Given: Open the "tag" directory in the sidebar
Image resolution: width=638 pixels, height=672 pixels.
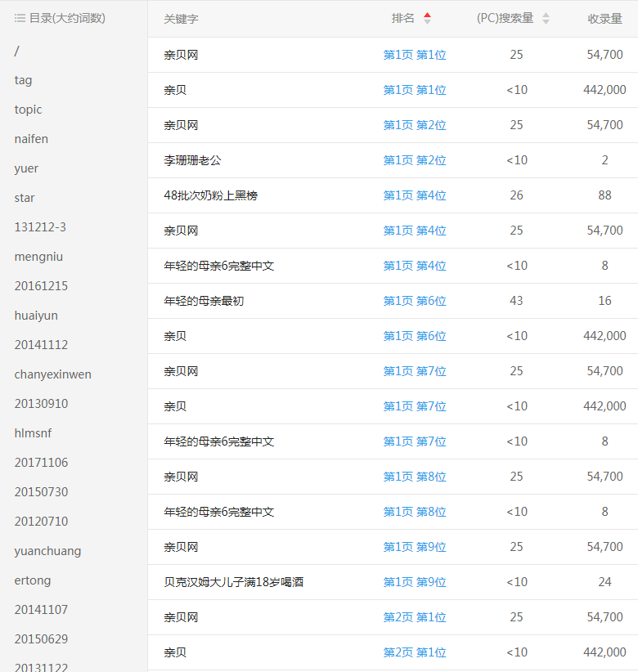Looking at the screenshot, I should [24, 80].
